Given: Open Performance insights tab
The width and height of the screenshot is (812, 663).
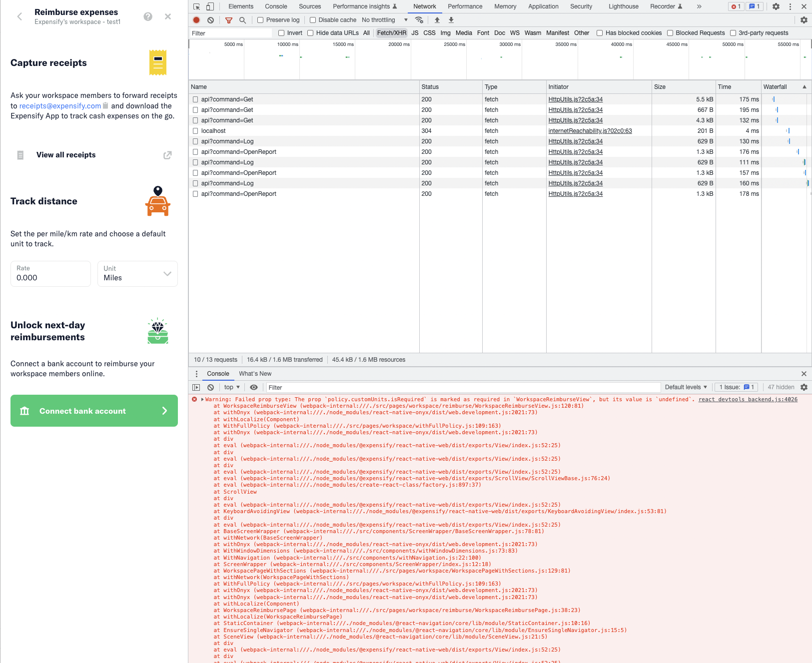Looking at the screenshot, I should point(365,6).
